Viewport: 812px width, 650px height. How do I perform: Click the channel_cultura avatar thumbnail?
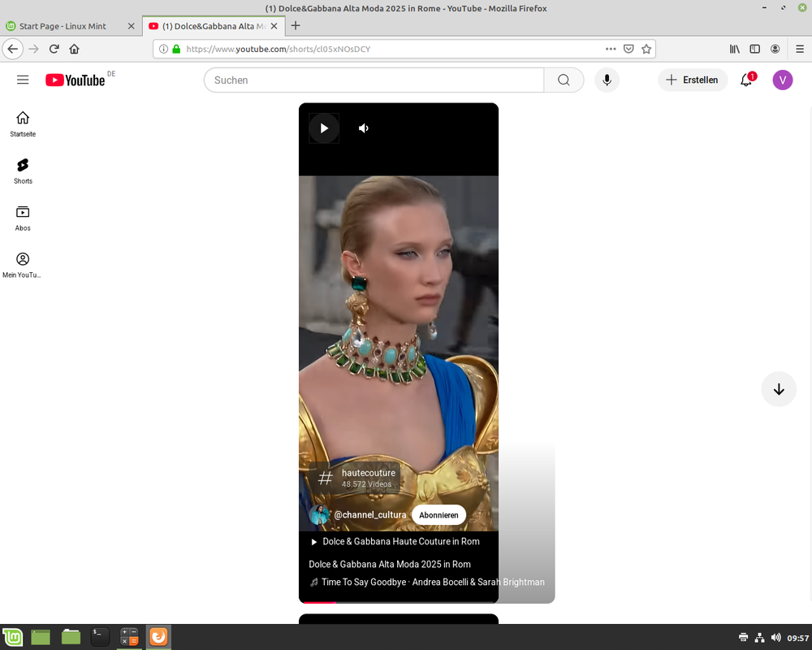319,514
